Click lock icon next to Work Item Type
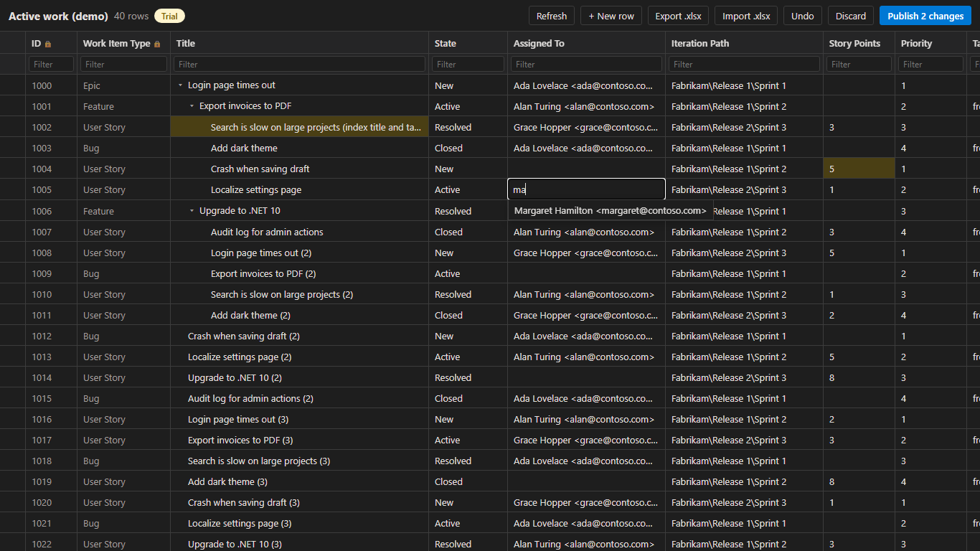Image resolution: width=980 pixels, height=551 pixels. click(157, 44)
